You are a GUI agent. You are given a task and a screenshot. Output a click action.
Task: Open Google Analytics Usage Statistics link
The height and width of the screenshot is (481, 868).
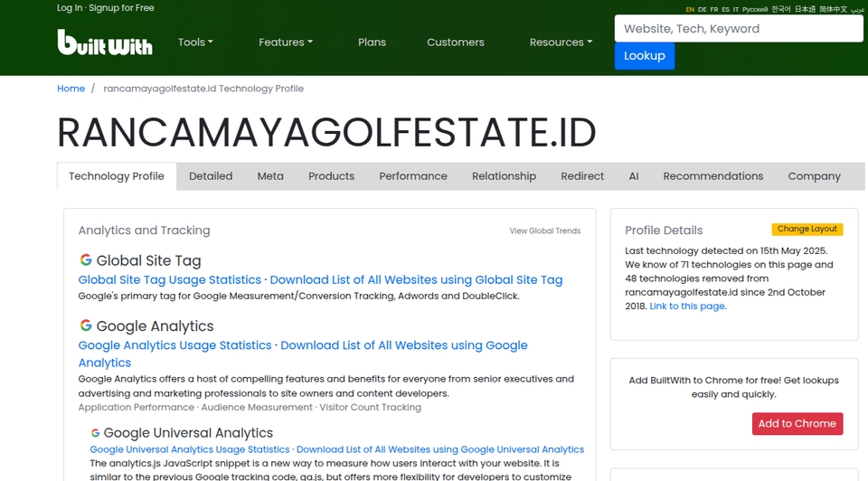pos(175,344)
